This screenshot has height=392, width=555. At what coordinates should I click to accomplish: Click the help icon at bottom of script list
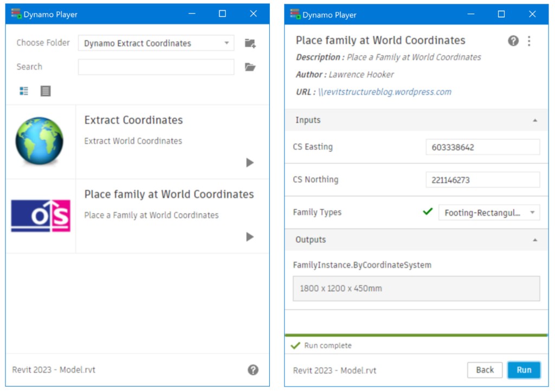(x=254, y=370)
